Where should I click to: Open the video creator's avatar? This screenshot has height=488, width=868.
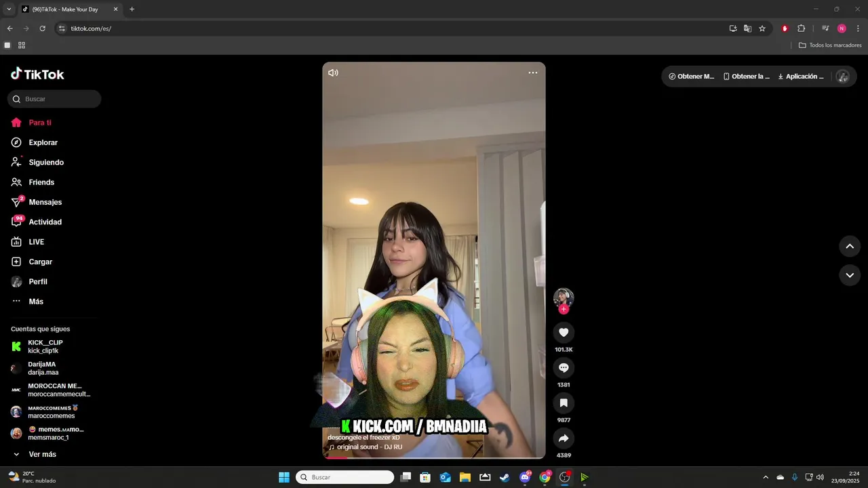pos(564,297)
